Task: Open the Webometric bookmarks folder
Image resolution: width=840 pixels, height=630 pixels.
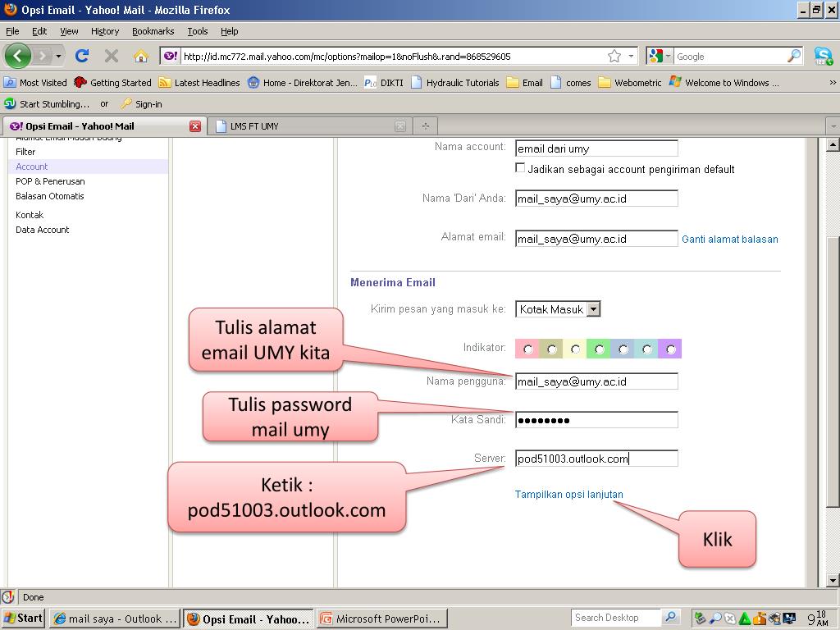Action: tap(630, 83)
